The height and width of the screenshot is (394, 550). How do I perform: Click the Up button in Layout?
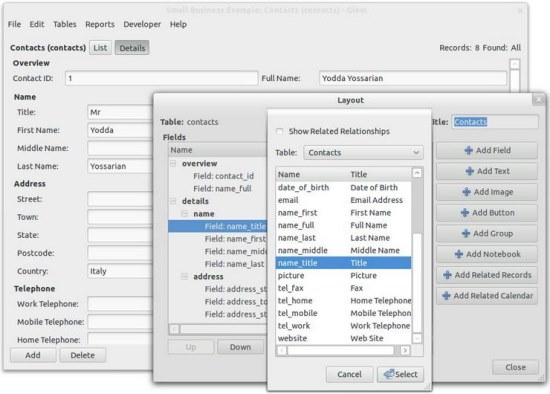tap(190, 347)
